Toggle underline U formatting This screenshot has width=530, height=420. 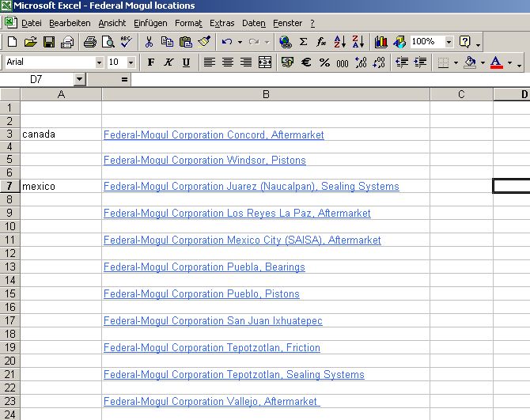point(186,62)
